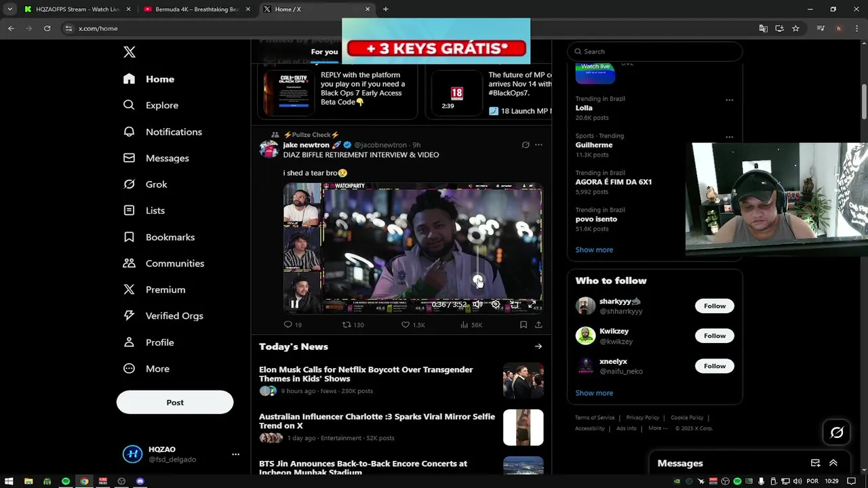Click the Bookmarks bookmark icon in sidebar
The width and height of the screenshot is (868, 488).
129,237
